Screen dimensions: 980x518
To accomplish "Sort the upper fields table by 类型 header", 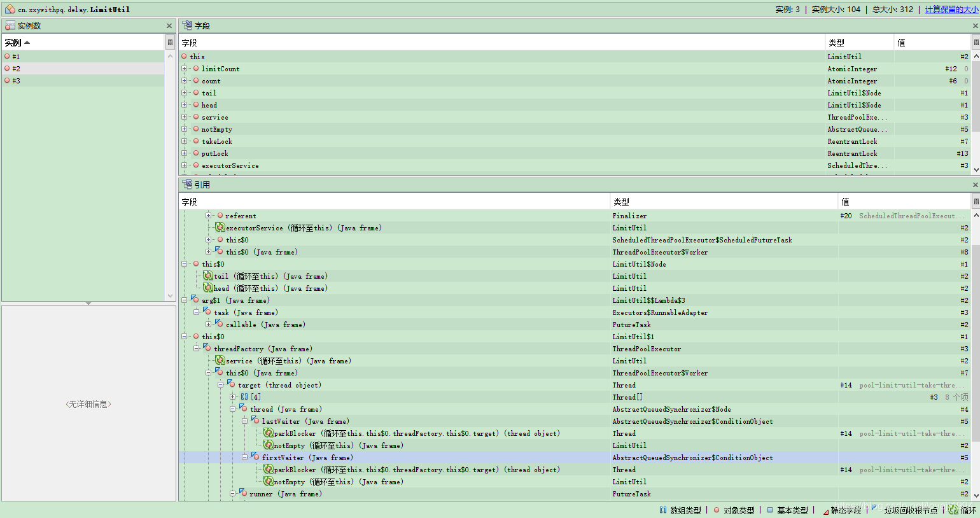I will 859,43.
